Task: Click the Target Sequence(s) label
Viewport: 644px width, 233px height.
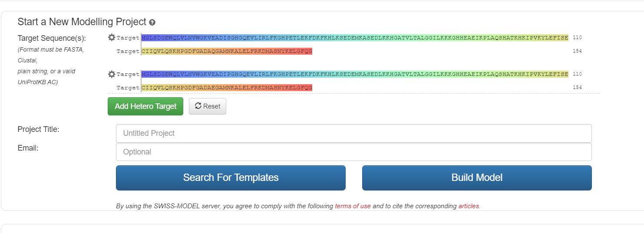Action: 52,38
